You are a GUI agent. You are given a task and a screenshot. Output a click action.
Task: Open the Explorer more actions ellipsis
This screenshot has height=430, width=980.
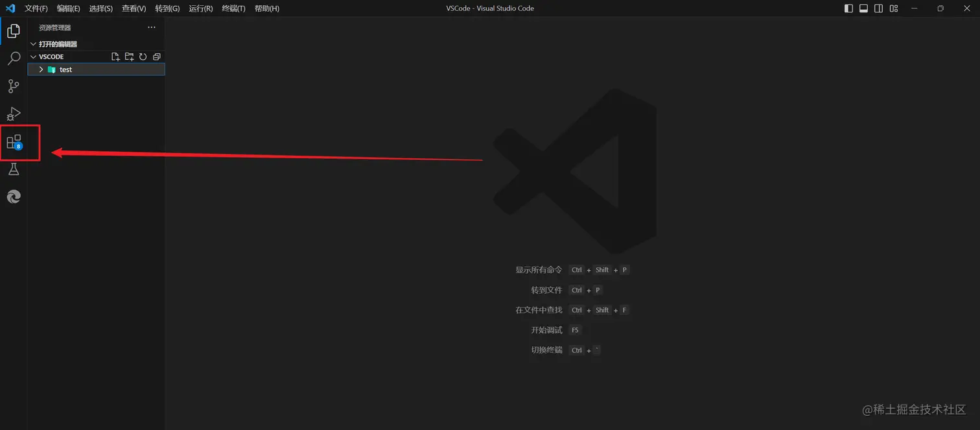point(152,27)
